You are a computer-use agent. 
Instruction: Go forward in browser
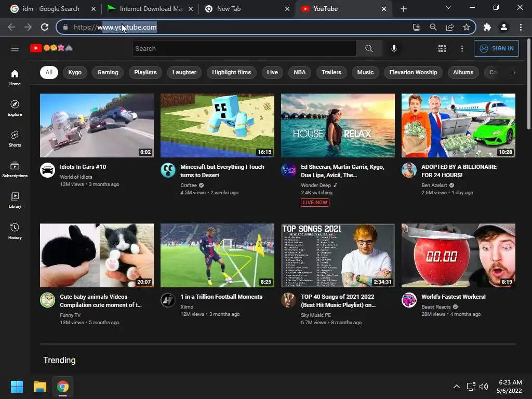(x=28, y=27)
